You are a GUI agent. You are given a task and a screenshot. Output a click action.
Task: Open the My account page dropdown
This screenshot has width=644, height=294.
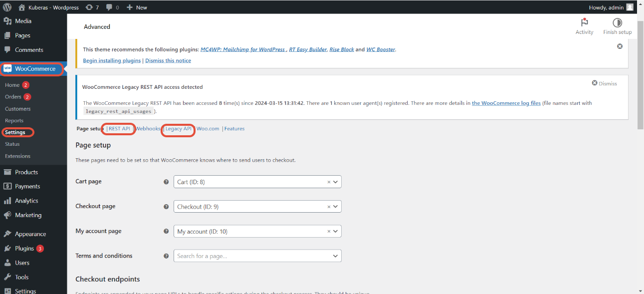tap(257, 232)
